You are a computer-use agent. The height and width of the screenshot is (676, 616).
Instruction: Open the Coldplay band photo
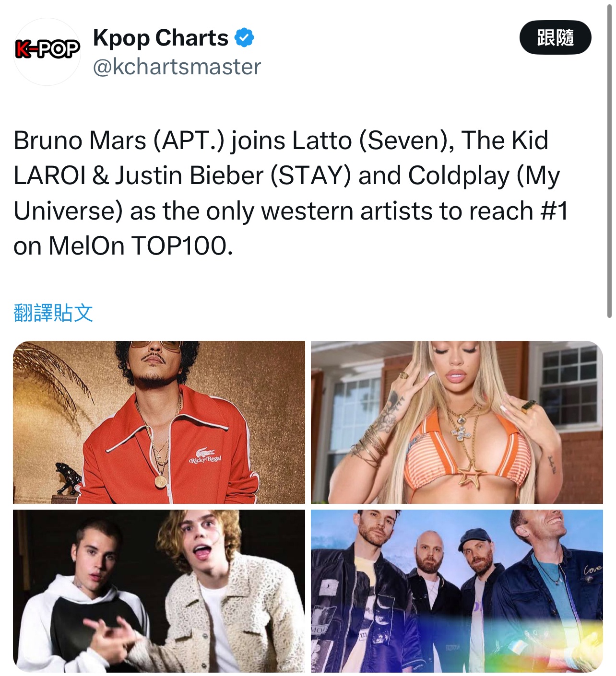pyautogui.click(x=457, y=591)
